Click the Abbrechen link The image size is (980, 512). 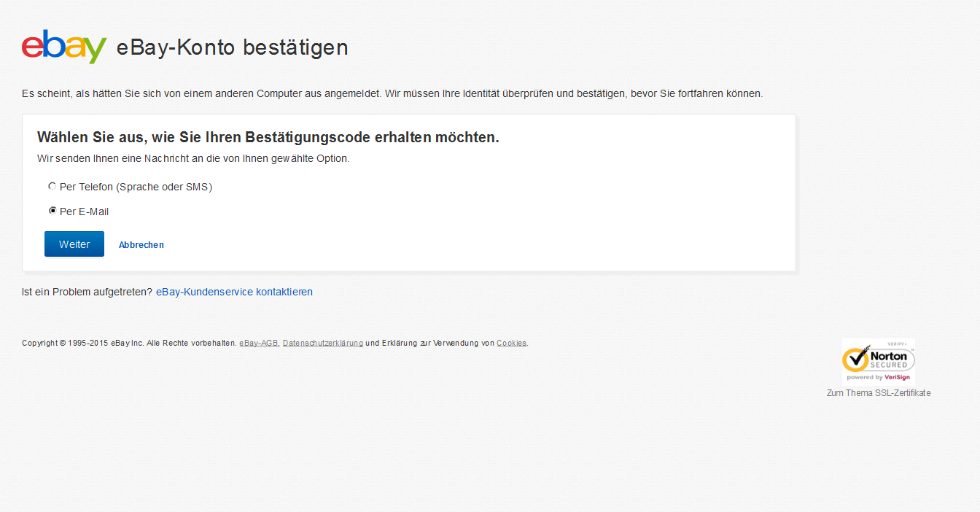141,245
